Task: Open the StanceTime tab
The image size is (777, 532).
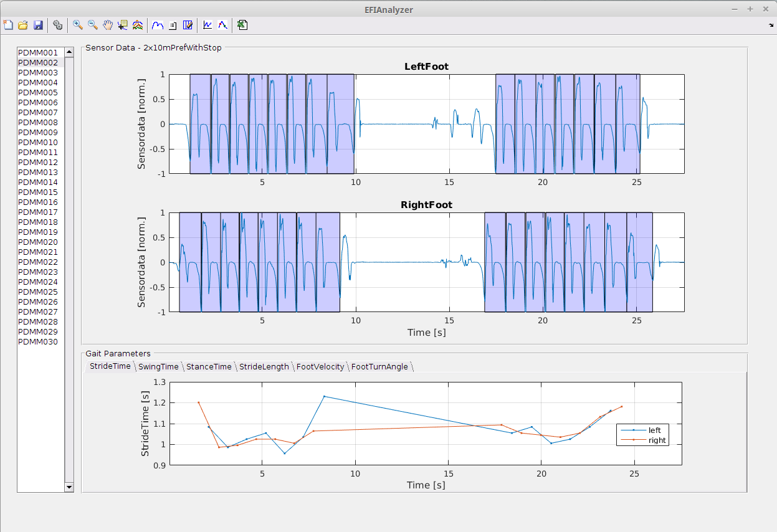Action: (x=209, y=366)
